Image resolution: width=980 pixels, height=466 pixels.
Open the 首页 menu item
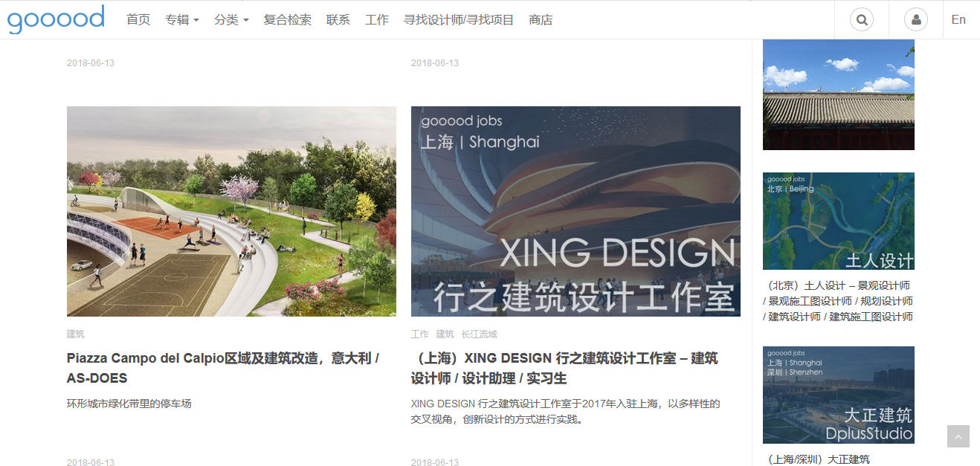point(138,20)
